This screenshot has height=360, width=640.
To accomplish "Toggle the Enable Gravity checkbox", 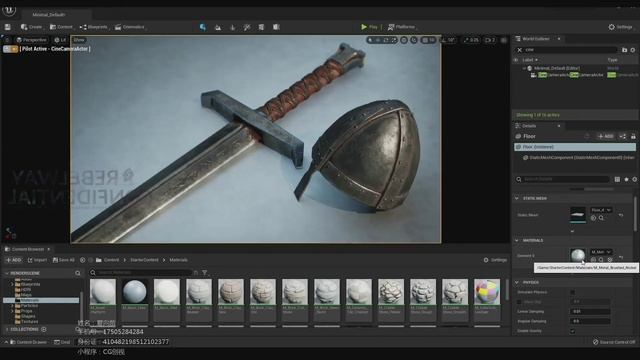I will pos(573,331).
